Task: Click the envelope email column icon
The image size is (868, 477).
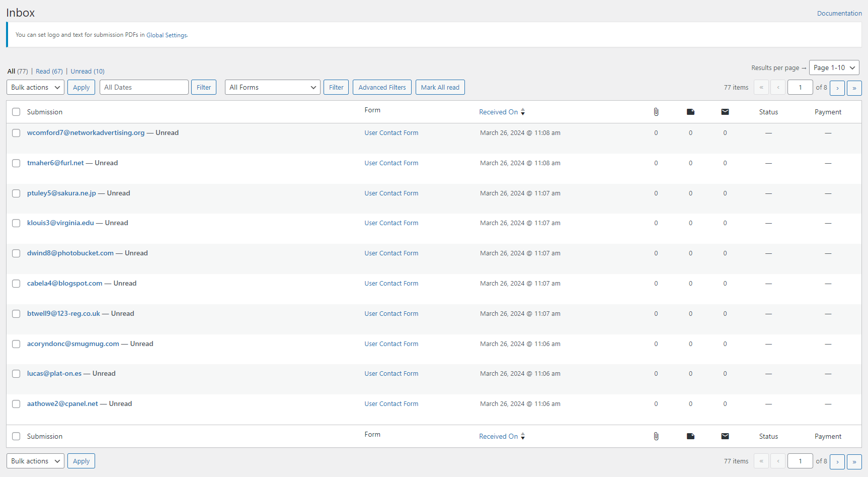Action: pos(725,111)
